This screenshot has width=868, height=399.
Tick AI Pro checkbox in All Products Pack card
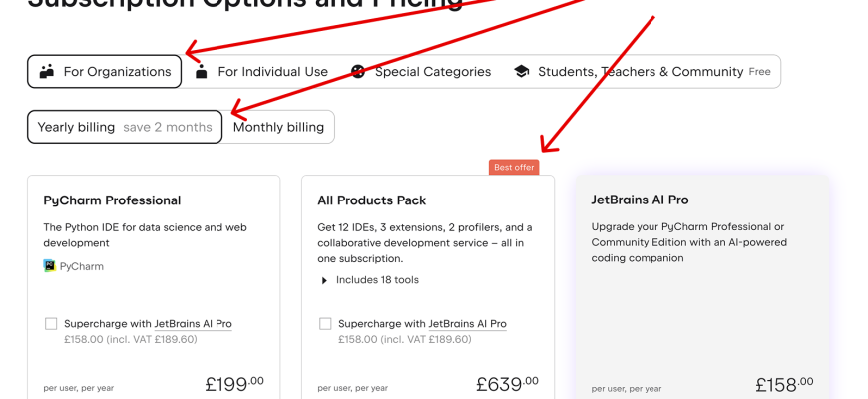[325, 324]
